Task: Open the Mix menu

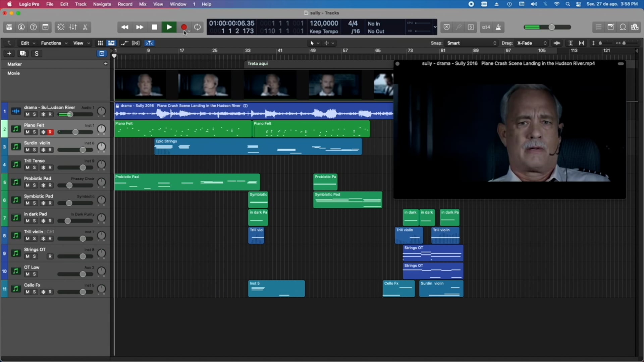Action: 143,4
